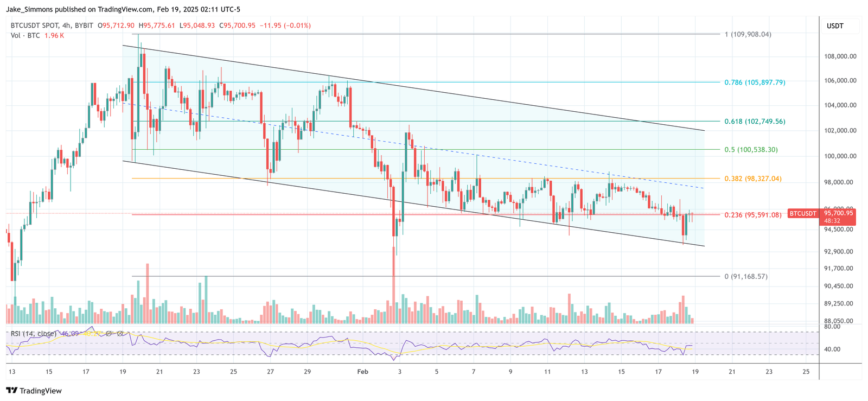Viewport: 868px width, 401px height.
Task: Click the volume value 1.96 K
Action: [x=54, y=35]
